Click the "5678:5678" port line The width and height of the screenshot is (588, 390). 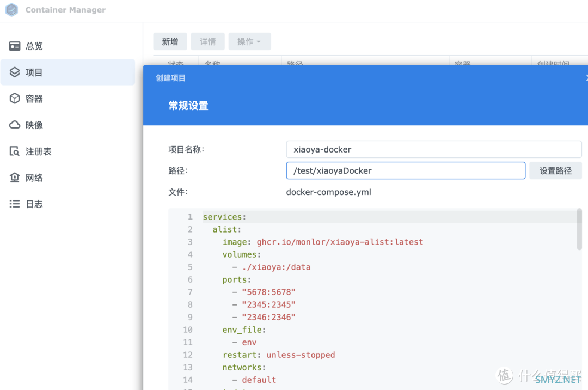[x=264, y=292]
